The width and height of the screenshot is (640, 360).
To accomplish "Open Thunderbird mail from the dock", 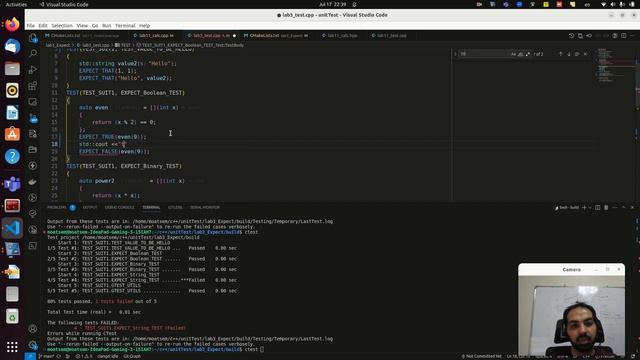I will 12,47.
